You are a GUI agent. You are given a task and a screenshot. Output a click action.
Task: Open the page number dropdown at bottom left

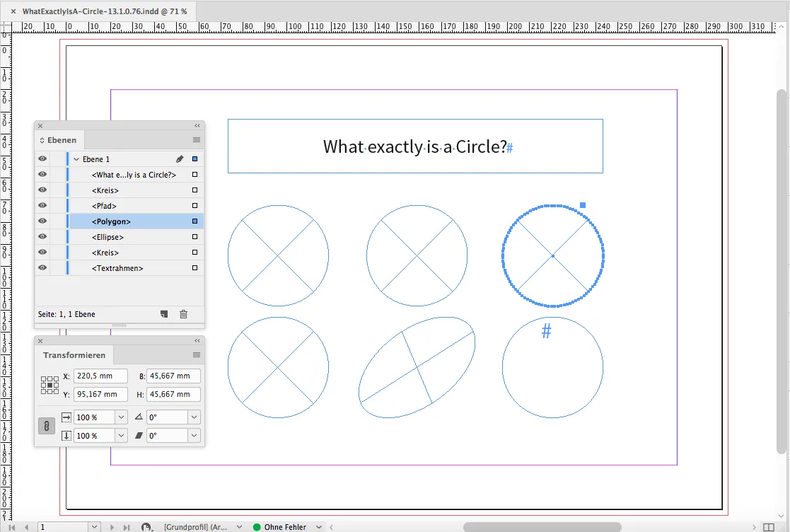coord(93,526)
